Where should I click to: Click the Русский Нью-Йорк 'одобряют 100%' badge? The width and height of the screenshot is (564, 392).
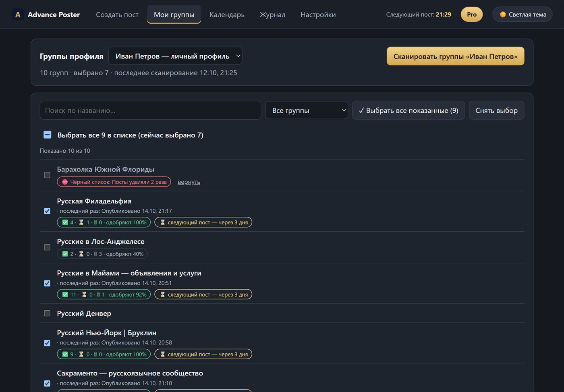(x=104, y=355)
